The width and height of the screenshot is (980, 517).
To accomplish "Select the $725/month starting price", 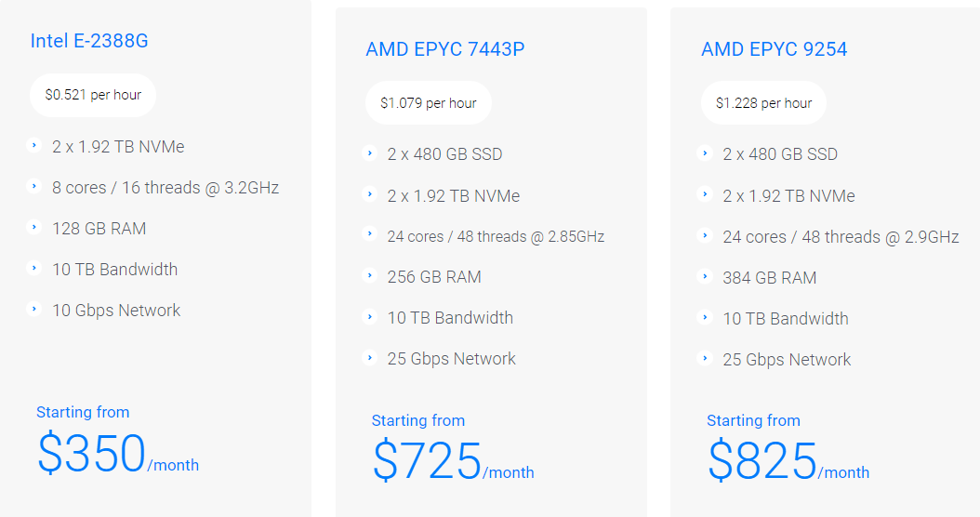I will click(453, 461).
